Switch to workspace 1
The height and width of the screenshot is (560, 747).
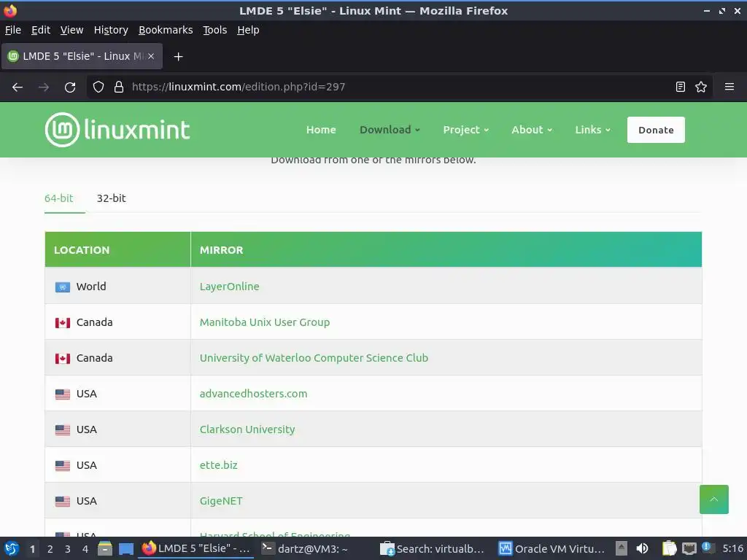pos(32,549)
